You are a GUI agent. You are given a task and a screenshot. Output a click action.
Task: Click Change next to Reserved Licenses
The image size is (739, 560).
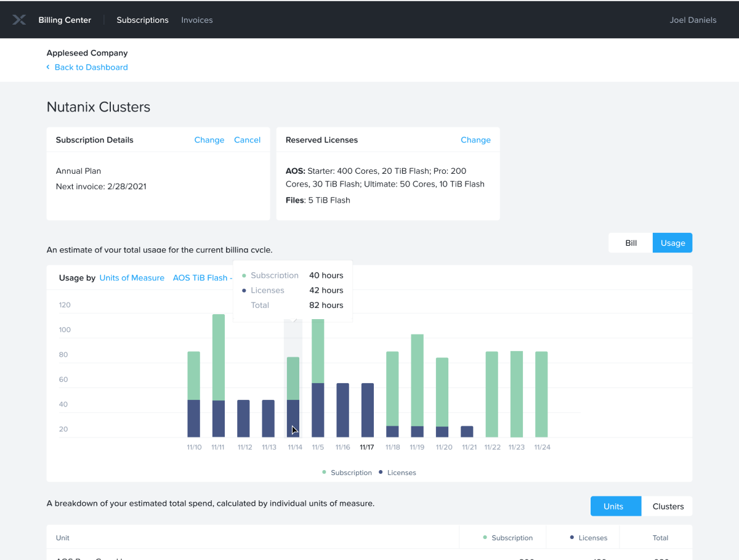[475, 140]
